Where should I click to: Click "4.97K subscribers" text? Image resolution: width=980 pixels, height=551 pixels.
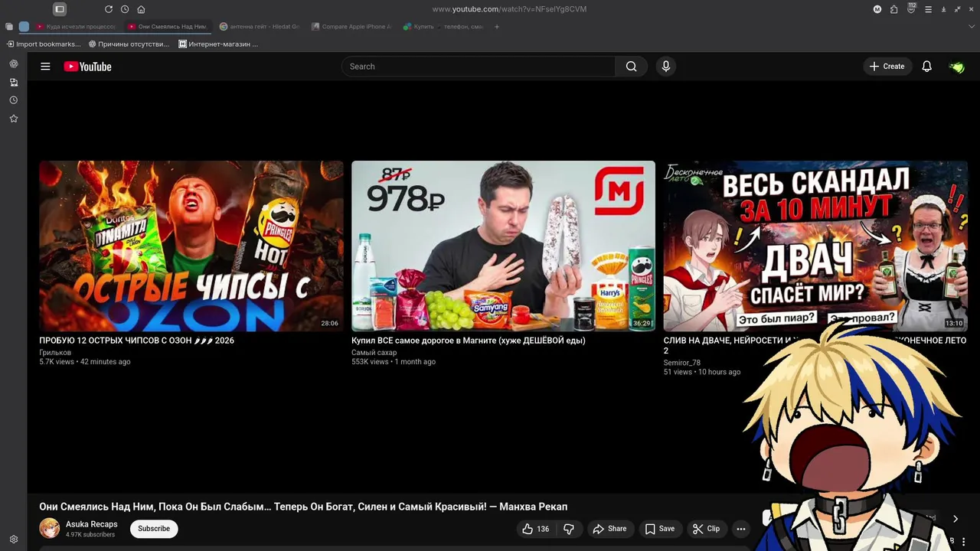(x=90, y=535)
